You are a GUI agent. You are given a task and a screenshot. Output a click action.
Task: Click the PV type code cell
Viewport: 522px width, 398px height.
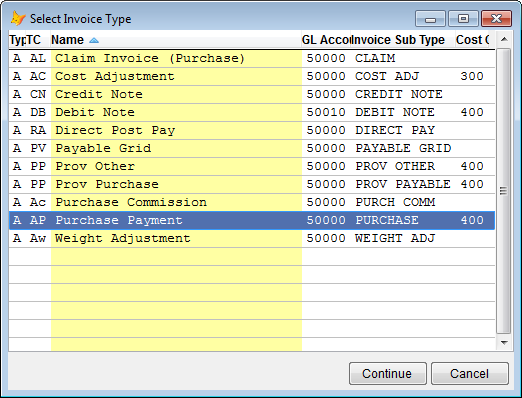coord(38,149)
